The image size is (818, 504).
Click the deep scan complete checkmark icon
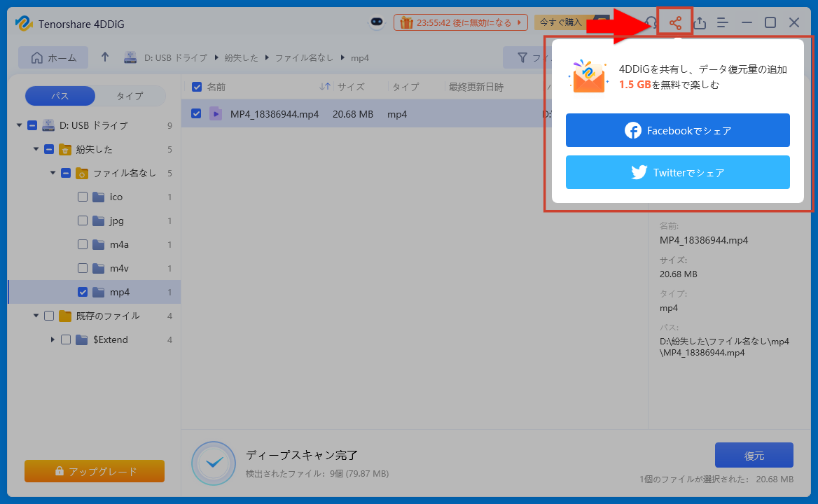pyautogui.click(x=214, y=463)
